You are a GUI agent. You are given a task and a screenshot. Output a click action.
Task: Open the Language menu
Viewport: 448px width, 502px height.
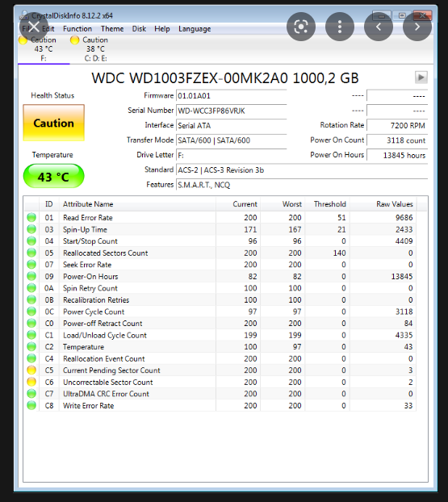pyautogui.click(x=195, y=29)
